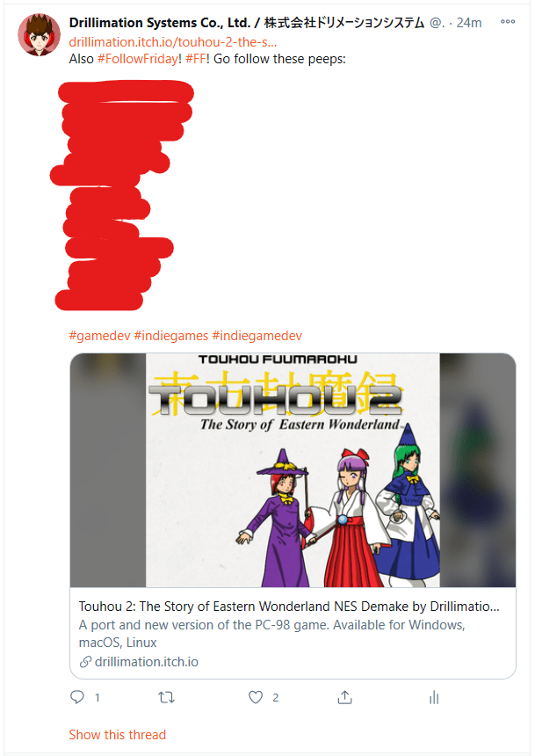Click the drillimation.itch.io card domain link icon
Image resolution: width=535 pixels, height=756 pixels.
coord(85,662)
